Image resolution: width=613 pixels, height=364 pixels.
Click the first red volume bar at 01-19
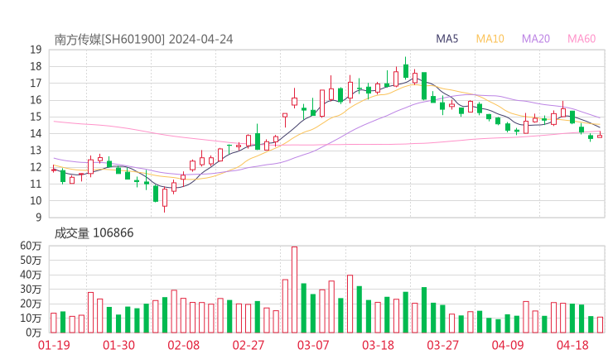[54, 323]
